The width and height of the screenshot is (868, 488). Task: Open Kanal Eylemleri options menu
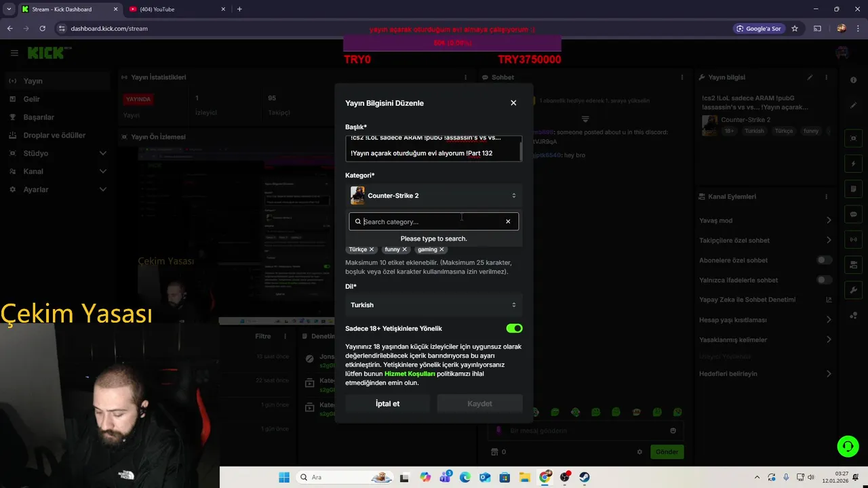[827, 197]
